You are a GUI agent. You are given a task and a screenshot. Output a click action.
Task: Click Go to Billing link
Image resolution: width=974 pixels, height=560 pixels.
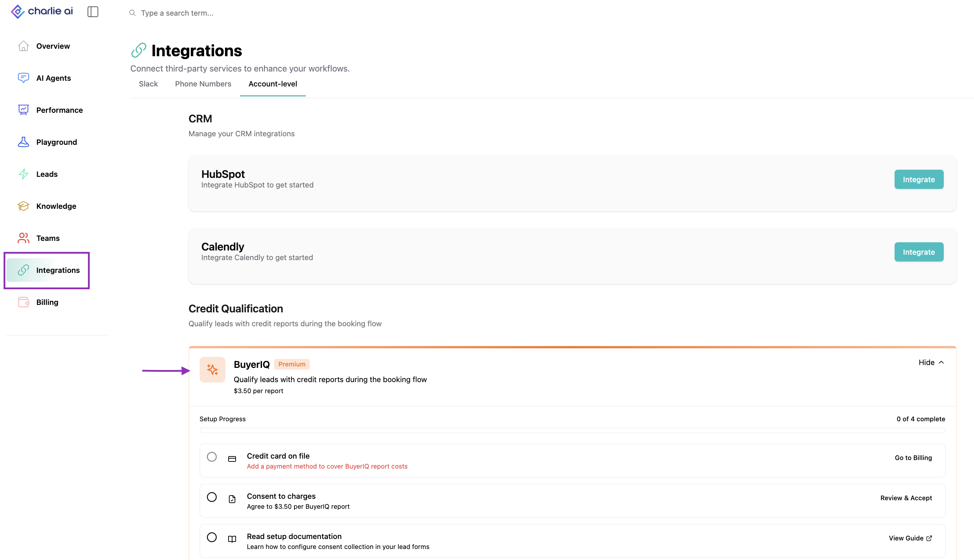pyautogui.click(x=913, y=458)
